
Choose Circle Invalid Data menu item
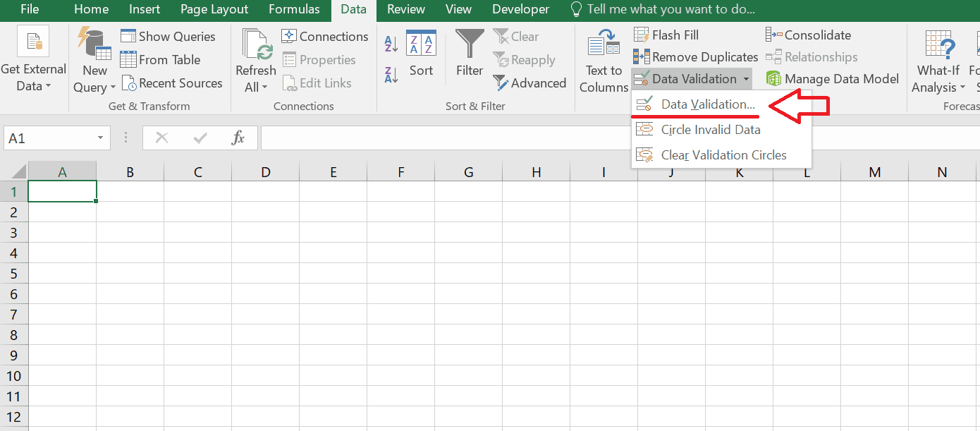click(710, 130)
